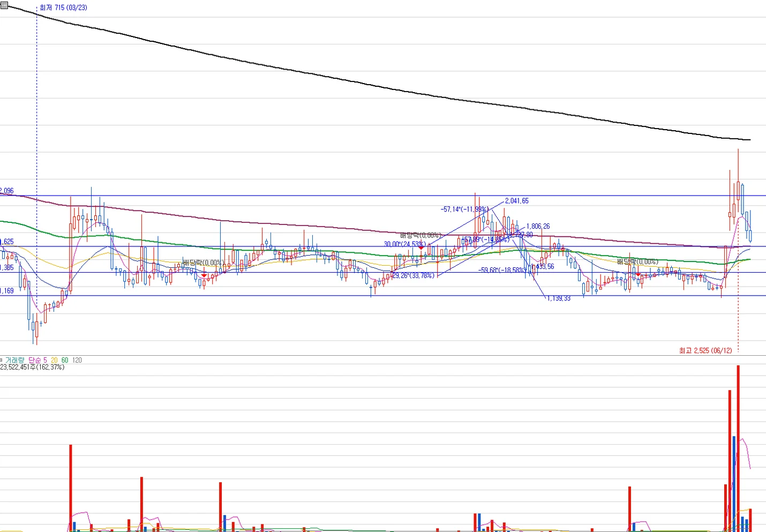Click red ex-dividend marker under leftmost 배당락
This screenshot has height=532, width=766.
click(x=204, y=275)
